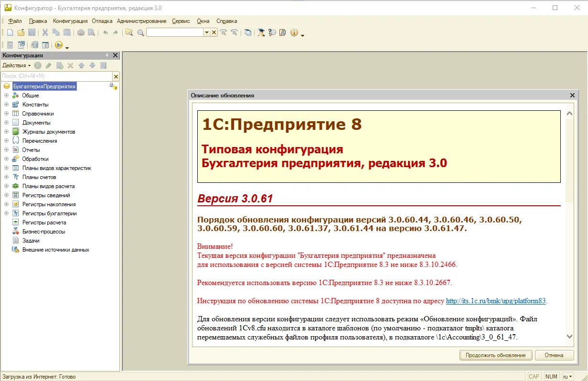This screenshot has height=381, width=588.
Task: Click the green Add icon in Конфигурация panel
Action: 38,65
